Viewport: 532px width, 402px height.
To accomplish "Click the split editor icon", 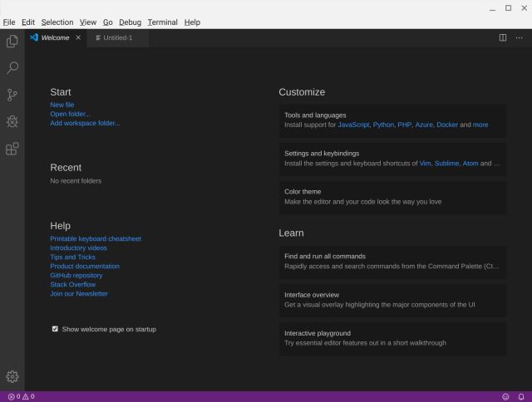I will pyautogui.click(x=503, y=37).
